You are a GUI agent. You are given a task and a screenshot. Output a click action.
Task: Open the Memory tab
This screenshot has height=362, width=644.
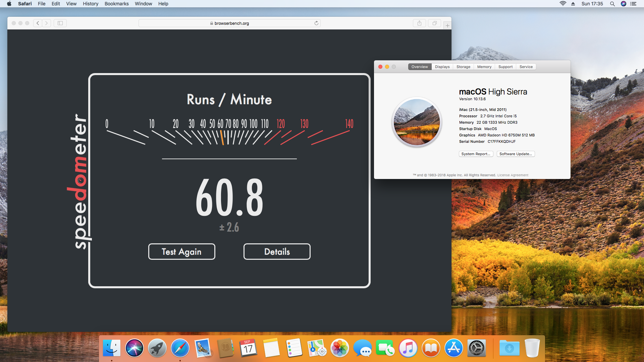[484, 67]
